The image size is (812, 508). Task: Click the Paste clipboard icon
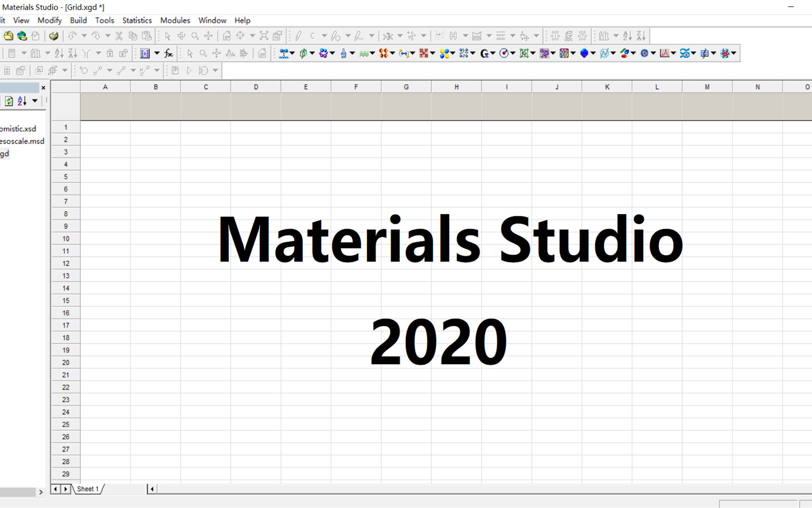click(x=147, y=36)
